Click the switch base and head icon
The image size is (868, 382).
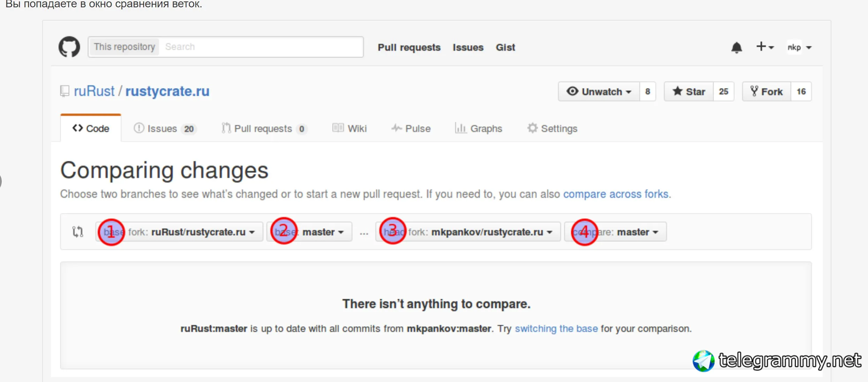[78, 232]
